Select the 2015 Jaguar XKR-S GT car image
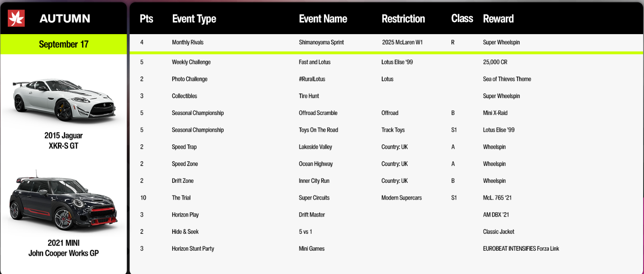This screenshot has width=644, height=274. point(63,100)
